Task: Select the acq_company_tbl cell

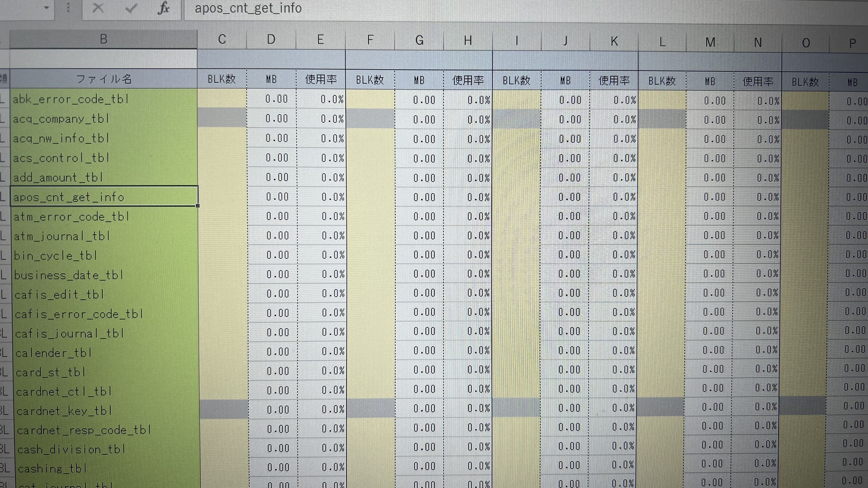Action: pyautogui.click(x=104, y=119)
